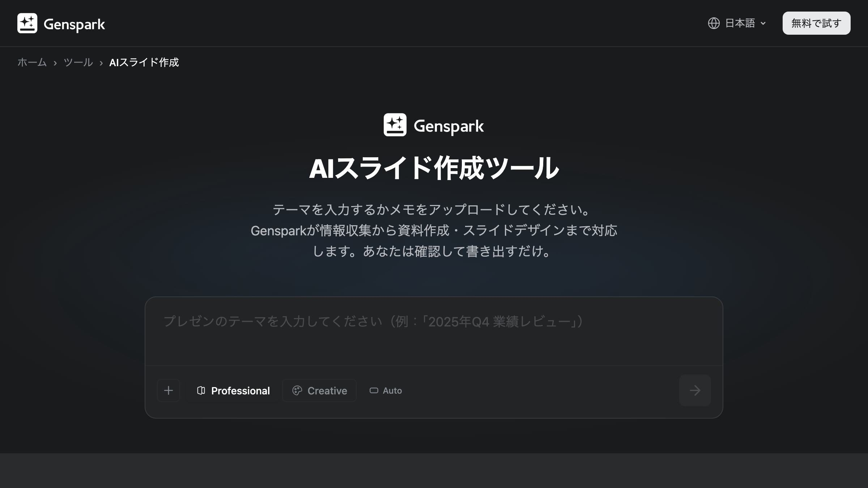The width and height of the screenshot is (868, 488).
Task: Click the arrow submit button
Action: pyautogui.click(x=695, y=390)
